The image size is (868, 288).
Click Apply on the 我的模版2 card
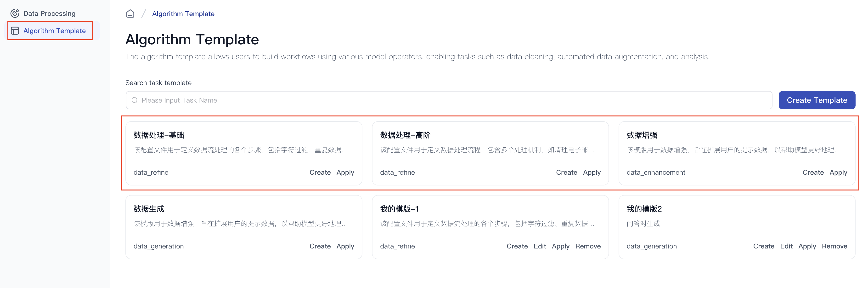click(807, 246)
